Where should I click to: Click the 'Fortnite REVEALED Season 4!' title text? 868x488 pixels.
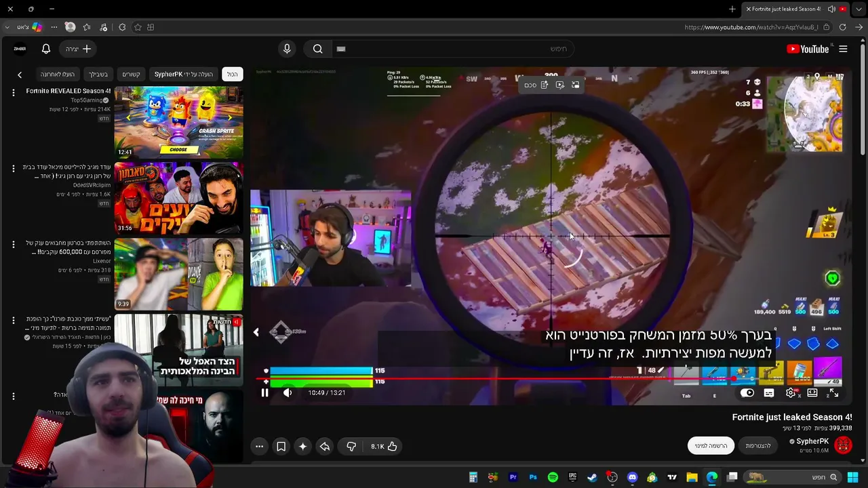click(68, 91)
